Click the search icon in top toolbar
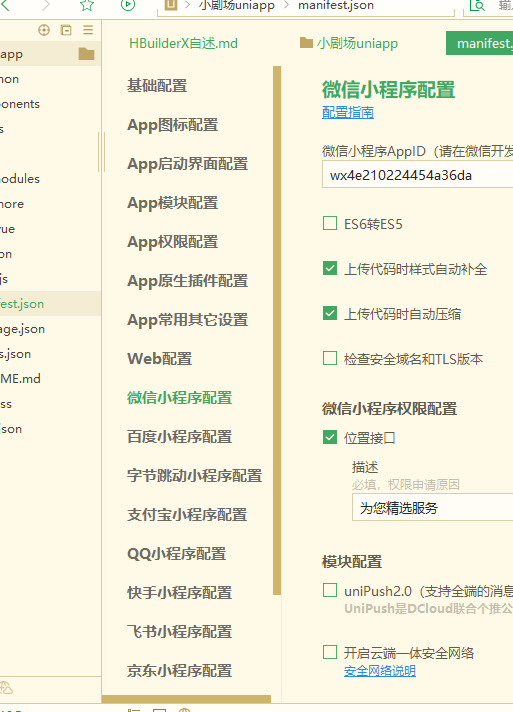513x712 pixels. (x=477, y=5)
